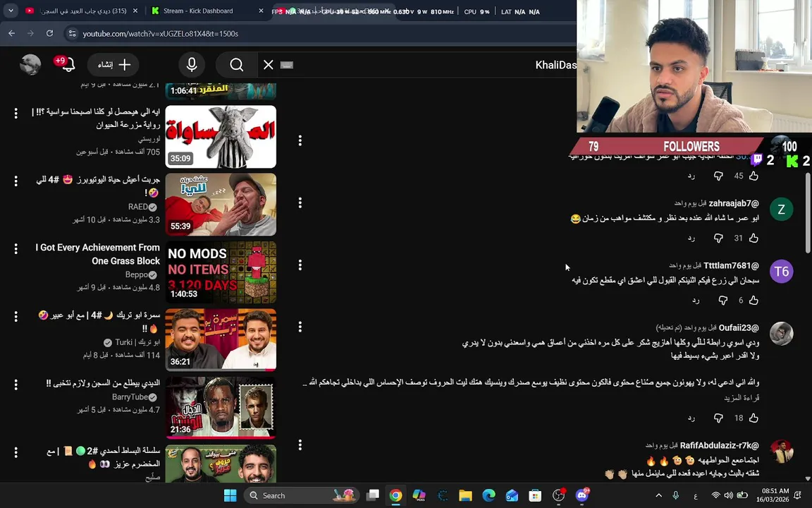
Task: Open the Z avatar of zahraajab7
Action: [781, 209]
